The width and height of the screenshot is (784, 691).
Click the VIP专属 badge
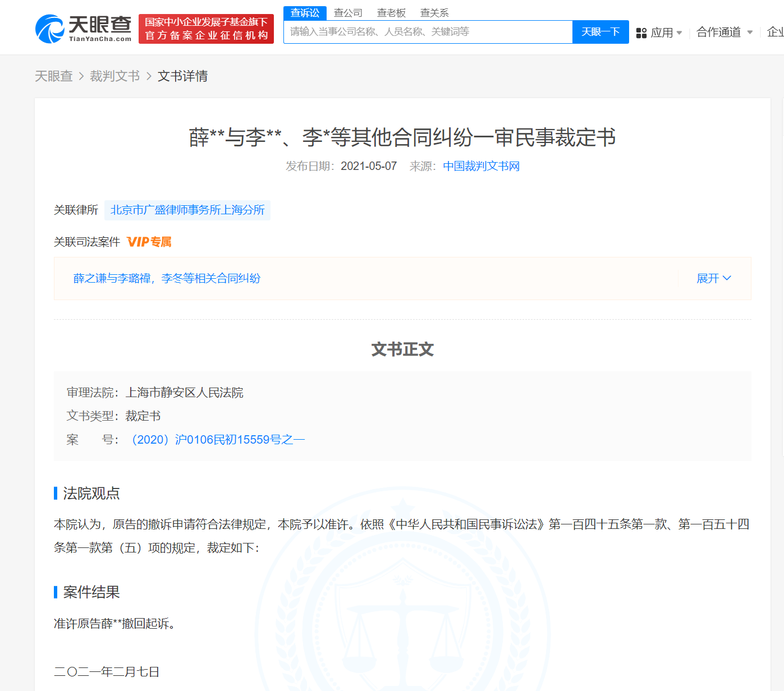[x=149, y=242]
